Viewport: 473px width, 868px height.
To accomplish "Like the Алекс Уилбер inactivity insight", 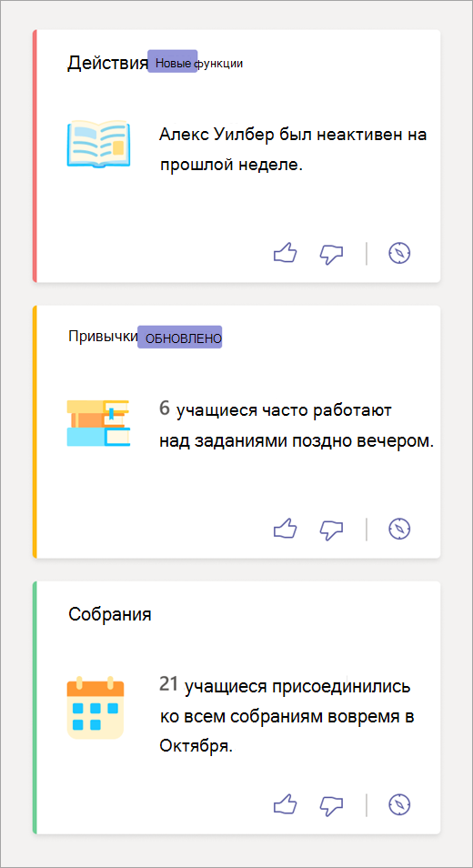I will point(286,254).
